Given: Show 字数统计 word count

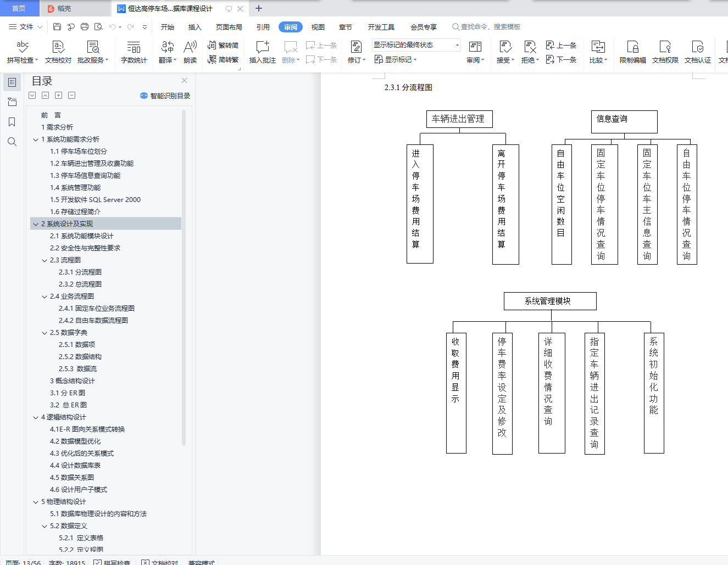Looking at the screenshot, I should (134, 52).
